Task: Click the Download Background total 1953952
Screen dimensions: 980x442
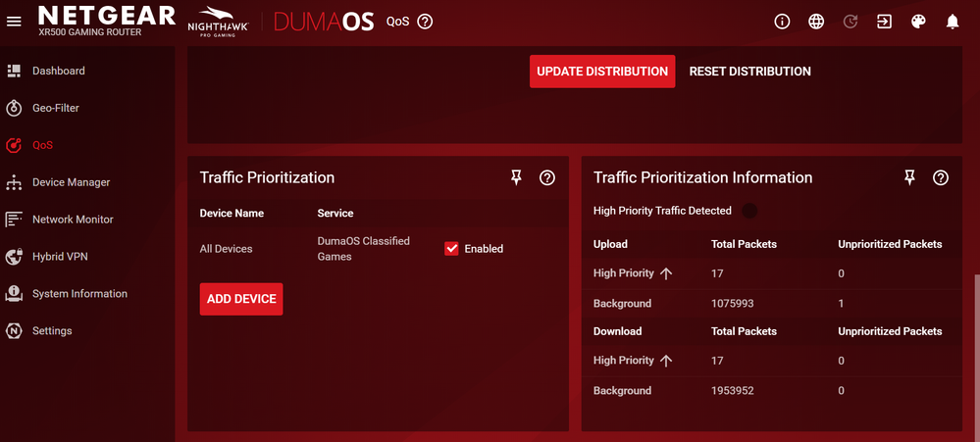Action: click(x=733, y=391)
